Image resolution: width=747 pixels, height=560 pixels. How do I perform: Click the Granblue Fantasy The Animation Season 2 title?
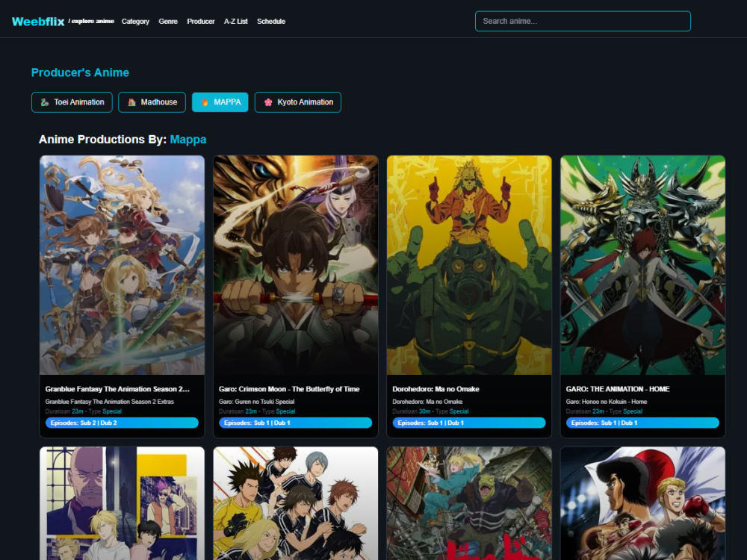[117, 389]
